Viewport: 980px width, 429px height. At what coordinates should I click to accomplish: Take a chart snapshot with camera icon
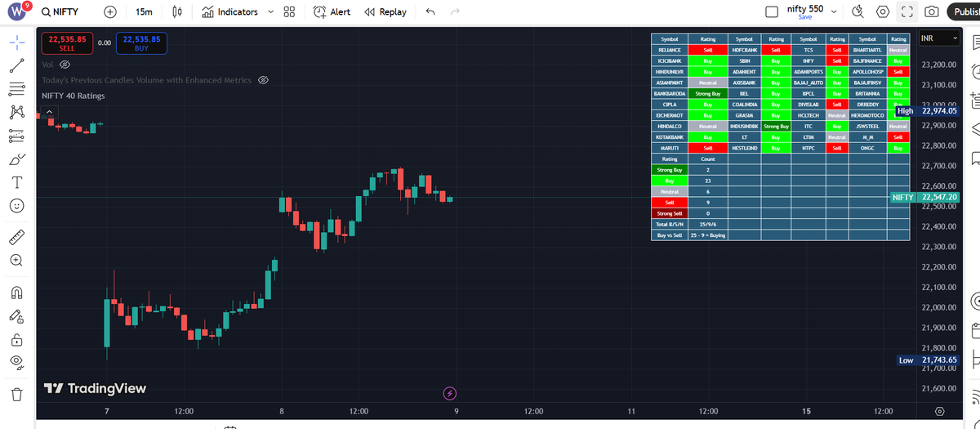tap(931, 12)
